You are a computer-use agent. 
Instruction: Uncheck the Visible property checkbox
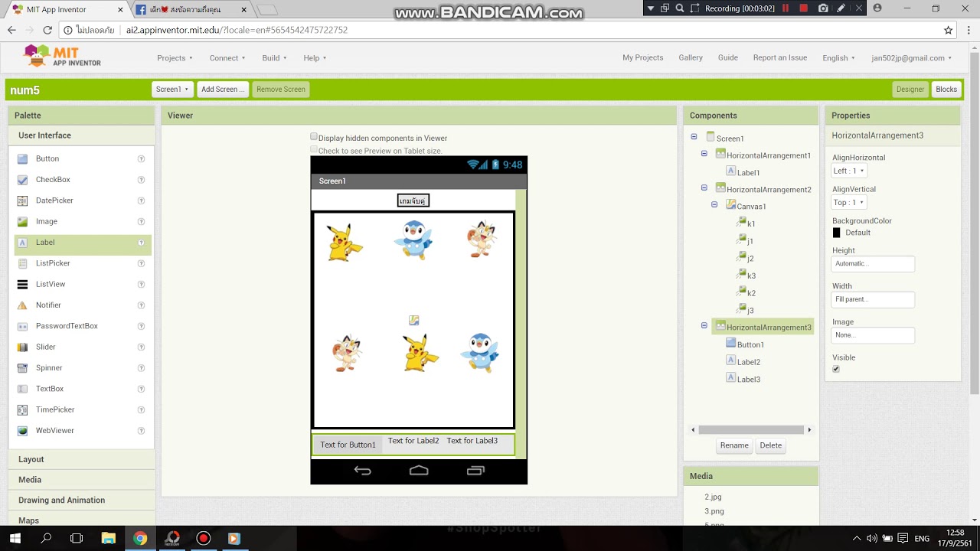pos(836,369)
